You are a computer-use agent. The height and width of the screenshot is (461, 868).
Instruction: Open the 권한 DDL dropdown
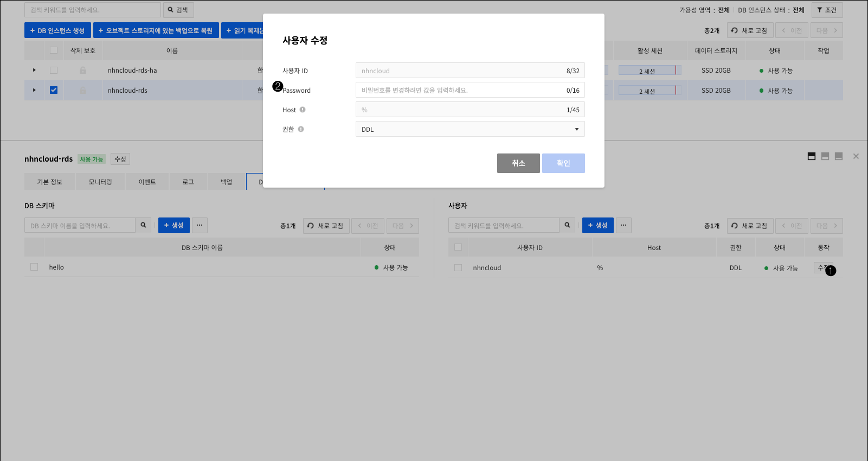(x=470, y=129)
